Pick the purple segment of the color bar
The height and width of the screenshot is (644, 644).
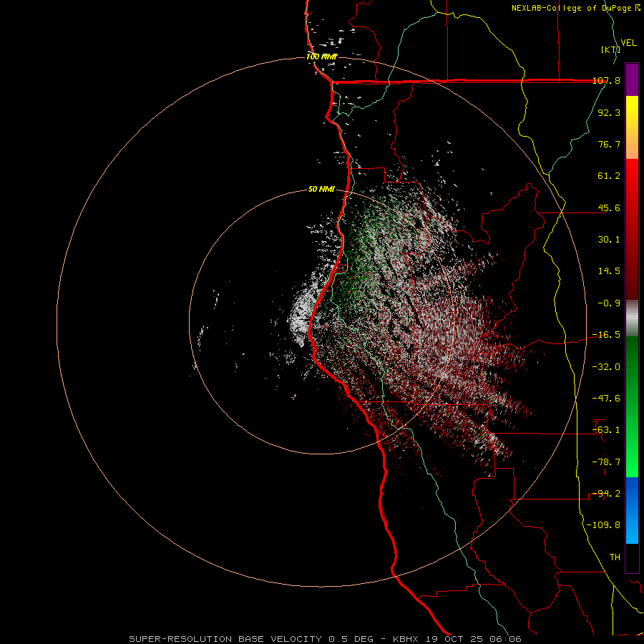[632, 79]
